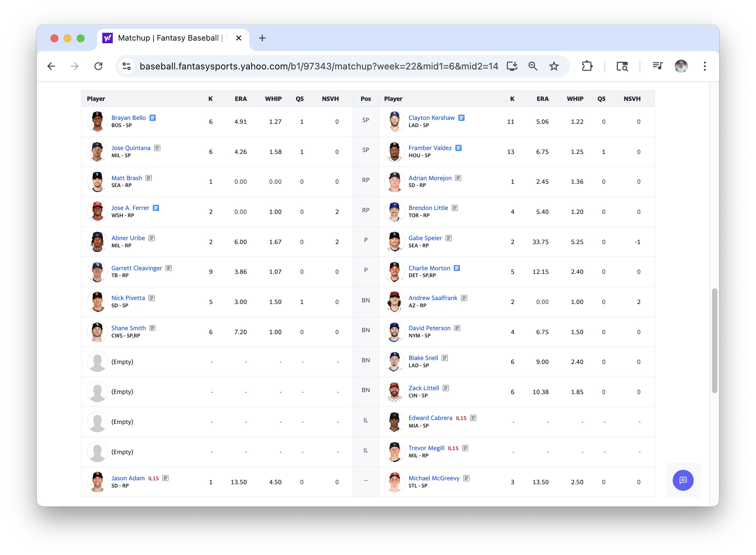Open Framber Valdez player link
Image resolution: width=756 pixels, height=555 pixels.
[x=430, y=148]
